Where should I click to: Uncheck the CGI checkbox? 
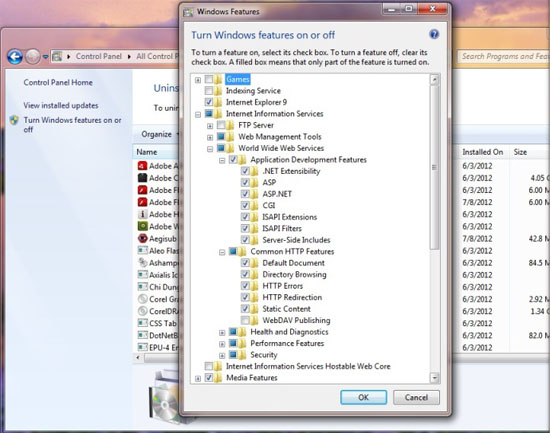coord(245,205)
